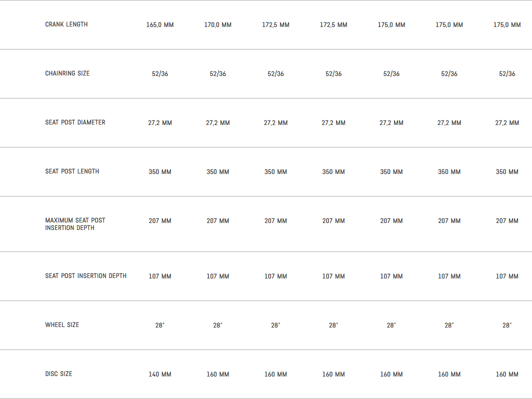Image resolution: width=532 pixels, height=399 pixels.
Task: Click the Crank Length row label
Action: [66, 24]
